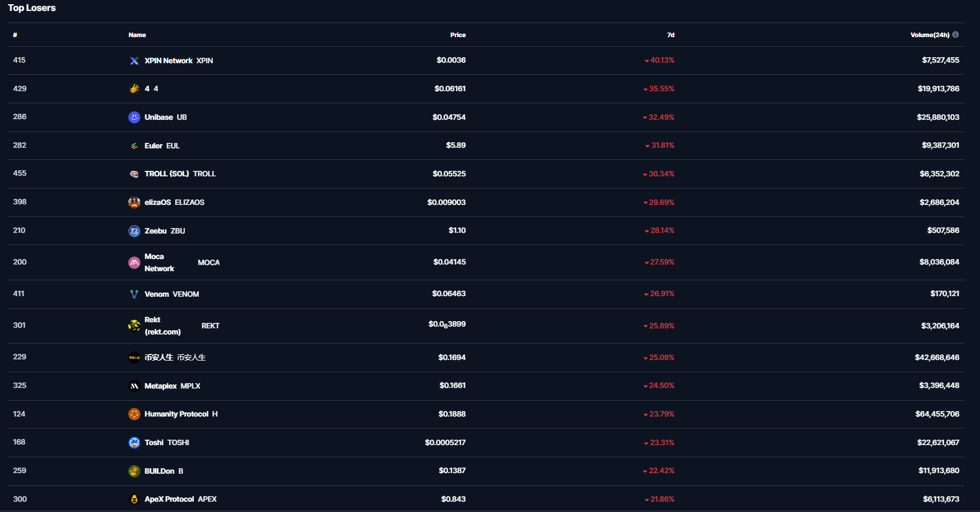The height and width of the screenshot is (512, 980).
Task: Click the Moca Network pink logo icon
Action: click(134, 263)
